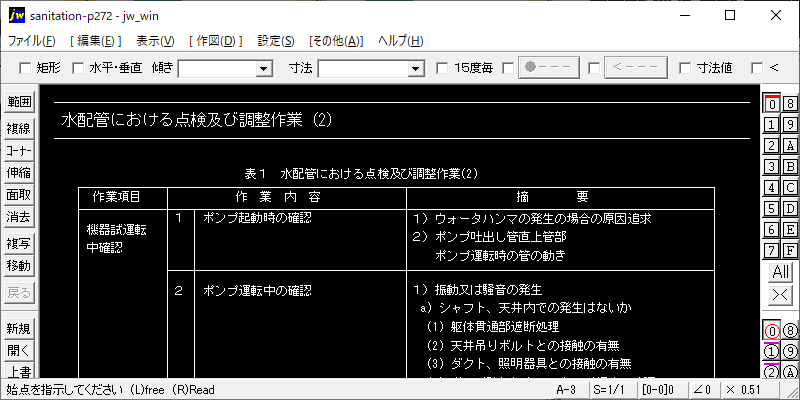Select layer 0 button

tap(772, 104)
